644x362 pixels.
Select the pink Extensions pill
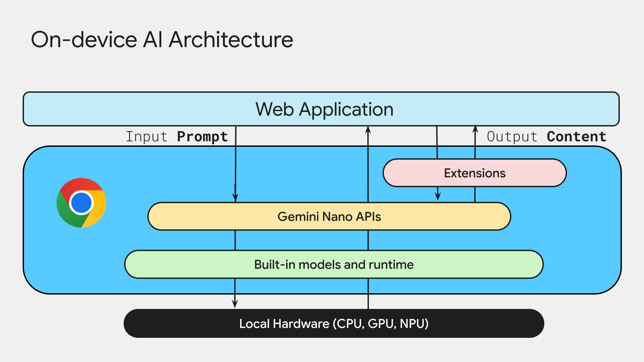coord(475,173)
